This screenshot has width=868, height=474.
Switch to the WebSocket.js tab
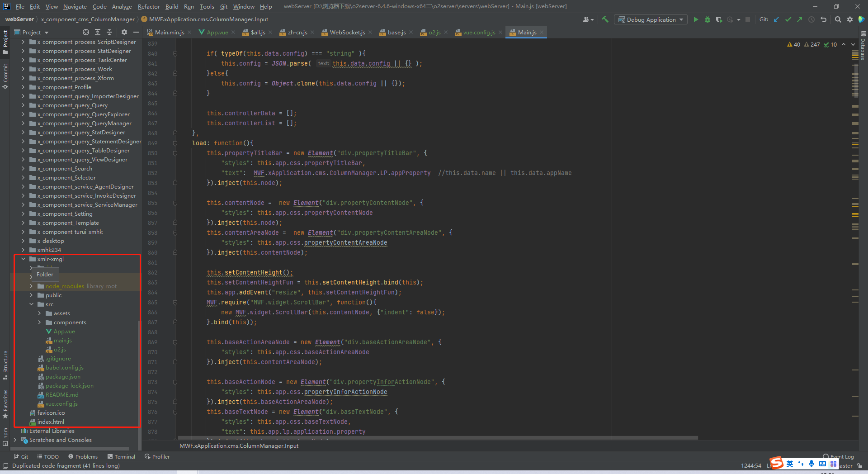347,32
